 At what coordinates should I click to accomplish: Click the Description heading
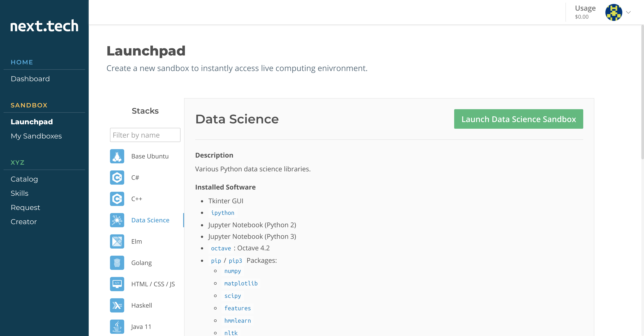[214, 155]
